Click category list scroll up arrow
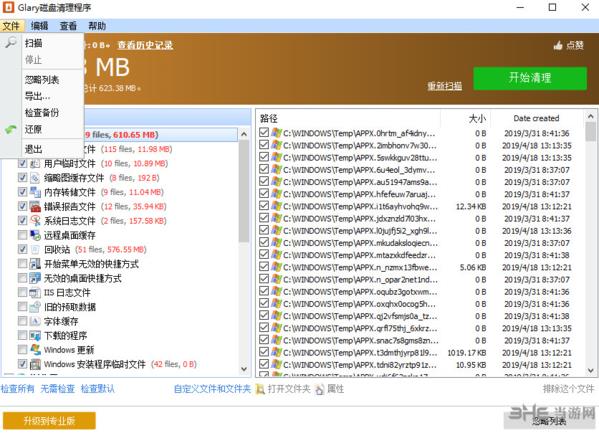Viewport: 599px width, 433px height. click(x=244, y=134)
